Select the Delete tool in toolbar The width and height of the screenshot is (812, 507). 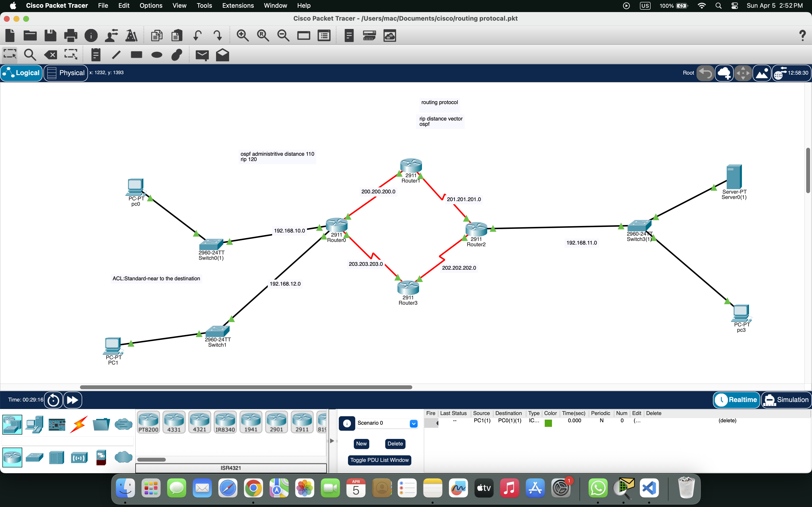51,55
